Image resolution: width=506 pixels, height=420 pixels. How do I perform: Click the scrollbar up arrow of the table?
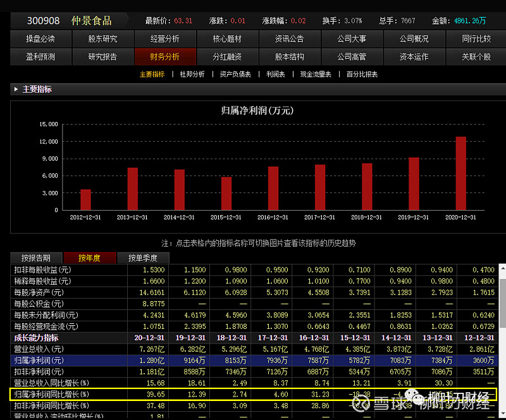tap(503, 268)
